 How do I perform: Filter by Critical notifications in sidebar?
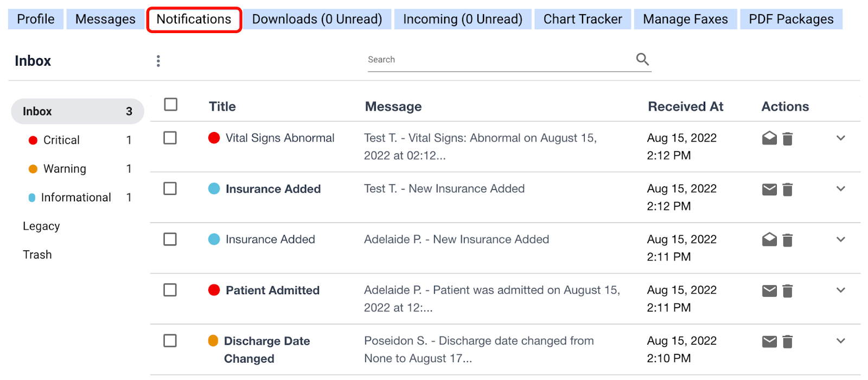(x=61, y=140)
